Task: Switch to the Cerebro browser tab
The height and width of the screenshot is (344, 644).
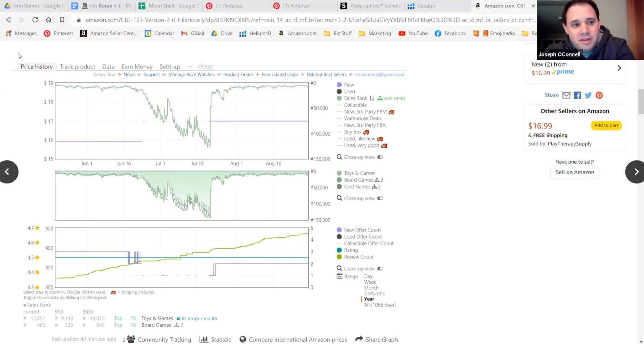Action: coord(426,6)
